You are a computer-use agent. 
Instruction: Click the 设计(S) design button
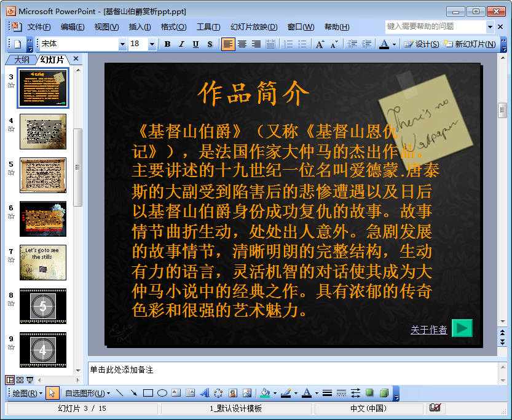[x=422, y=44]
